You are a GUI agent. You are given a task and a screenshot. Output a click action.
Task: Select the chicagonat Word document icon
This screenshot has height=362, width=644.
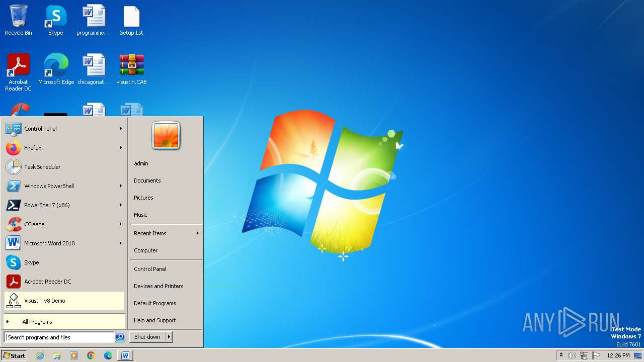[94, 69]
